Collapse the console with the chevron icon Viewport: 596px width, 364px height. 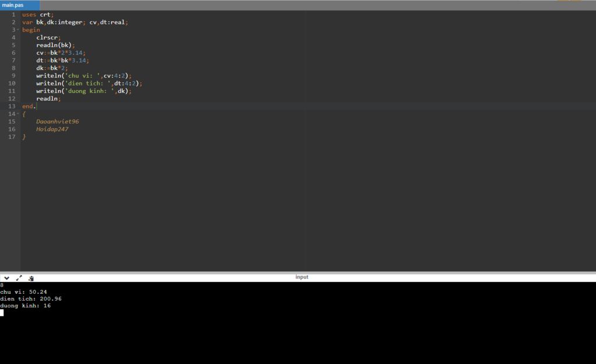click(x=6, y=278)
